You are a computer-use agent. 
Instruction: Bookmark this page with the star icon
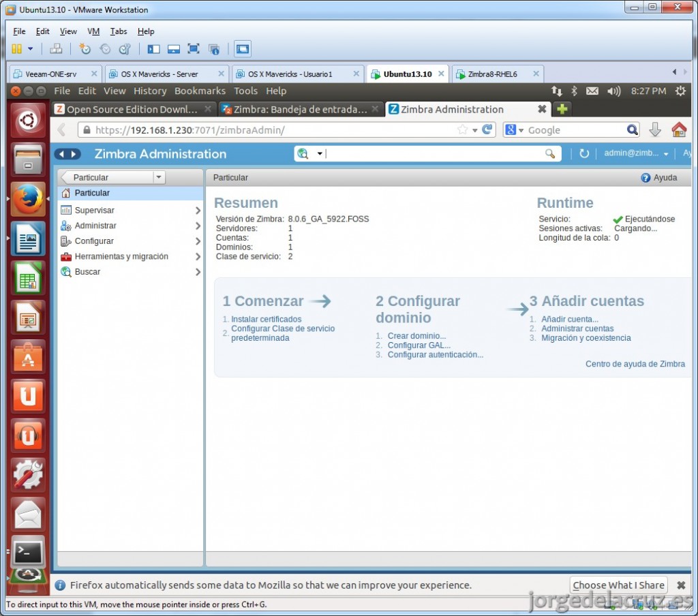[x=463, y=129]
